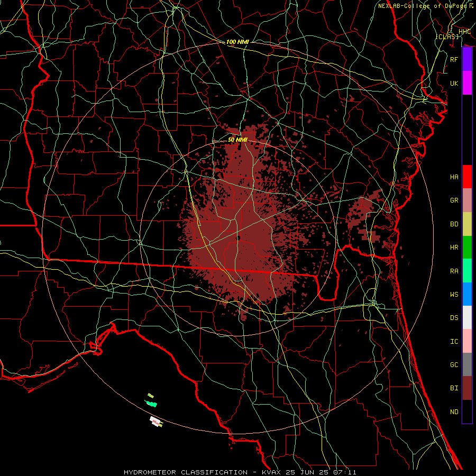Click the BD yellow legend swatch

(x=467, y=224)
